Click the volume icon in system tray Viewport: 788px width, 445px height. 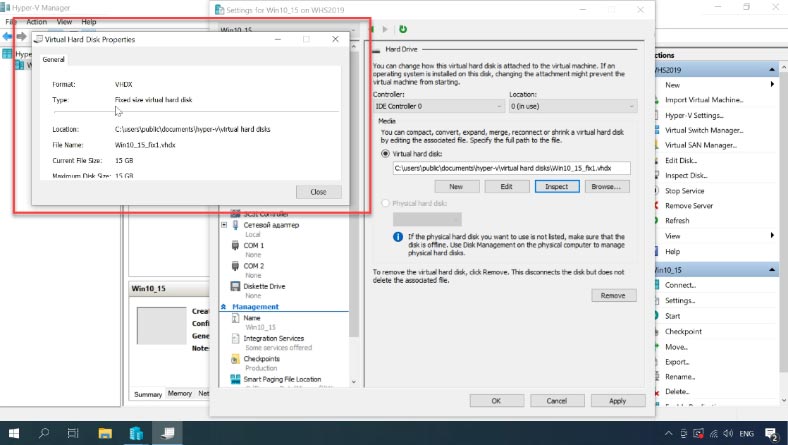728,433
